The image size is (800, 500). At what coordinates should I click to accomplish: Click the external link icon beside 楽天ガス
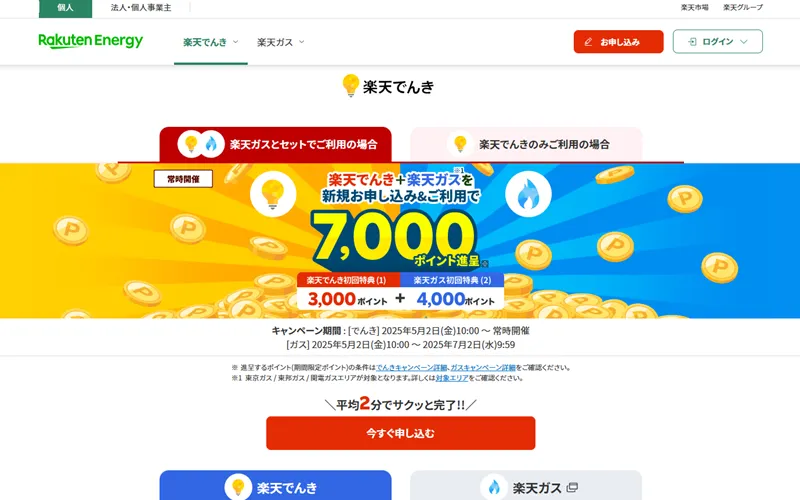click(572, 487)
